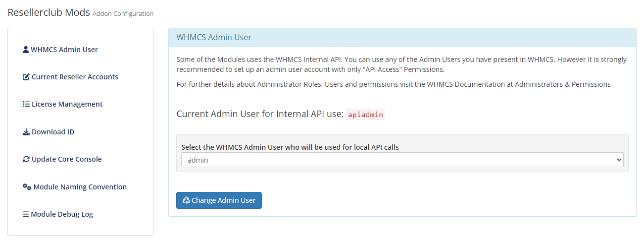Click the user icon beside WHMCS Admin User

click(x=26, y=50)
